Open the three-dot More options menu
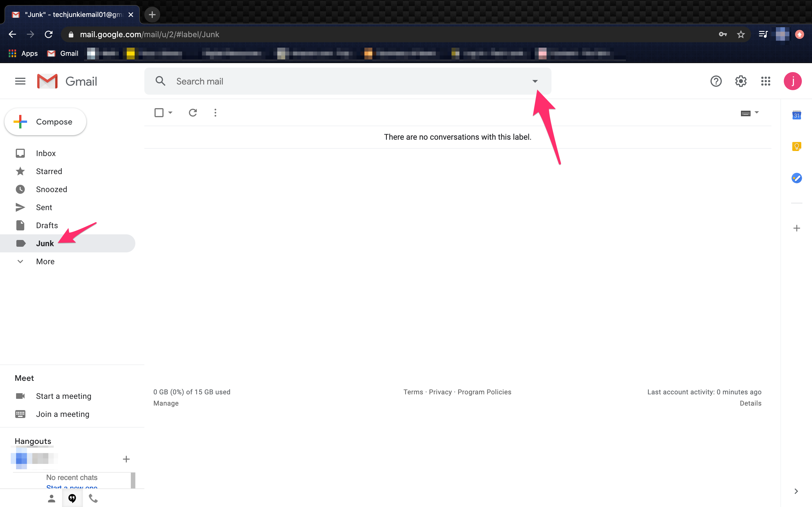The image size is (812, 507). (215, 113)
